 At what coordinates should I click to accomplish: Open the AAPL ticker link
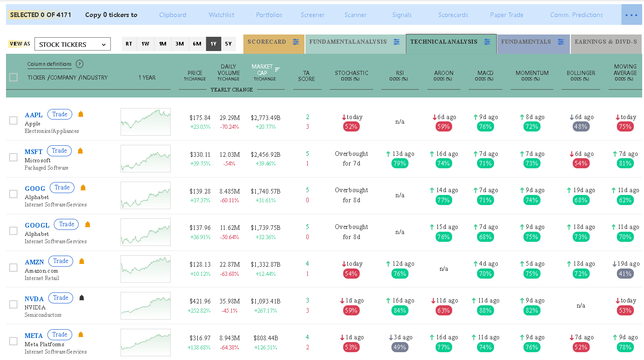(x=34, y=115)
